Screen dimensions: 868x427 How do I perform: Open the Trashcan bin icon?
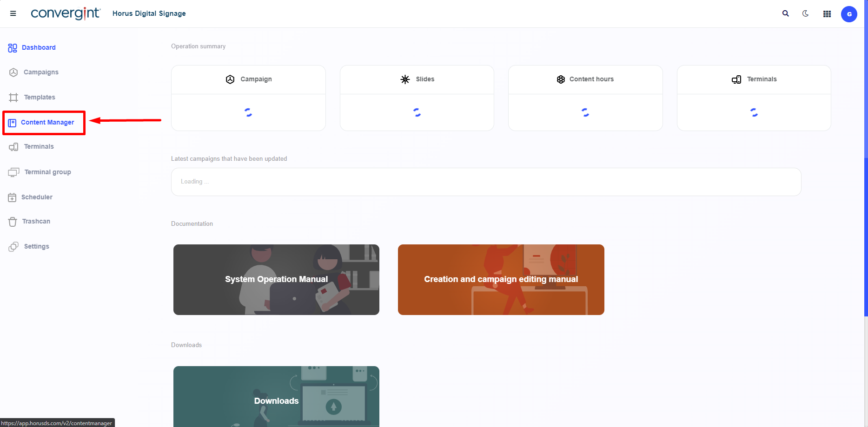(13, 222)
